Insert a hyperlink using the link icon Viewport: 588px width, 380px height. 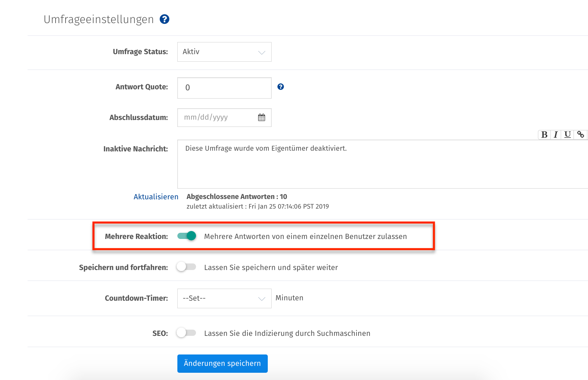[x=581, y=134]
